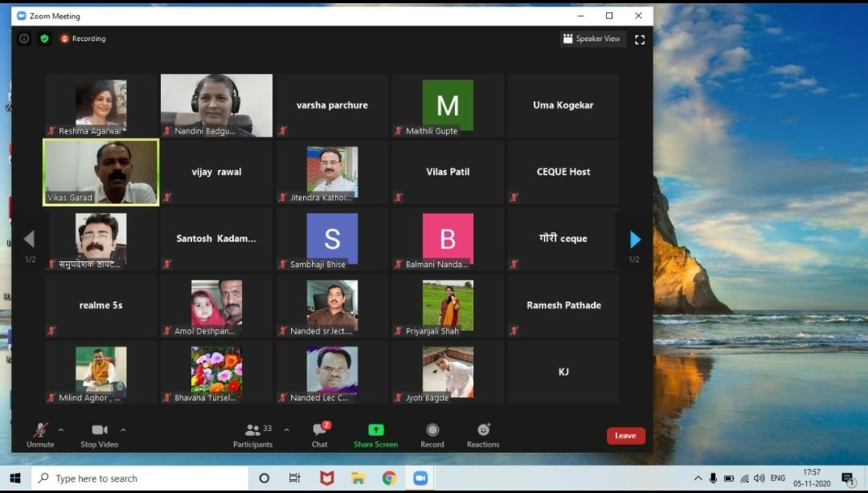Open the Chat panel
Screen dimensions: 868x493
click(320, 435)
